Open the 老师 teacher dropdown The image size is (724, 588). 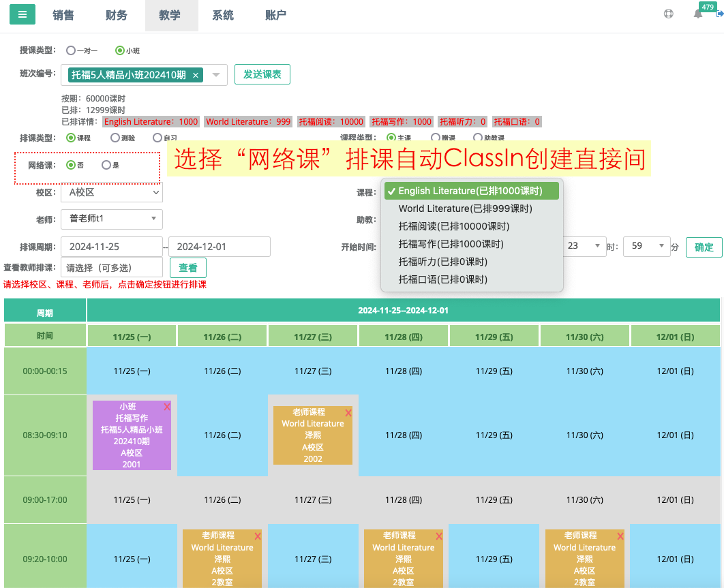112,219
